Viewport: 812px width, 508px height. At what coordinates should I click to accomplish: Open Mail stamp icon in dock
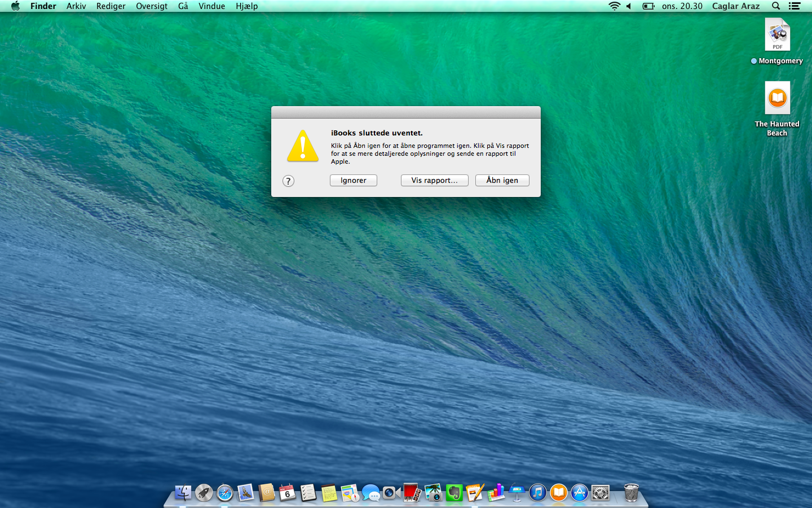[245, 493]
